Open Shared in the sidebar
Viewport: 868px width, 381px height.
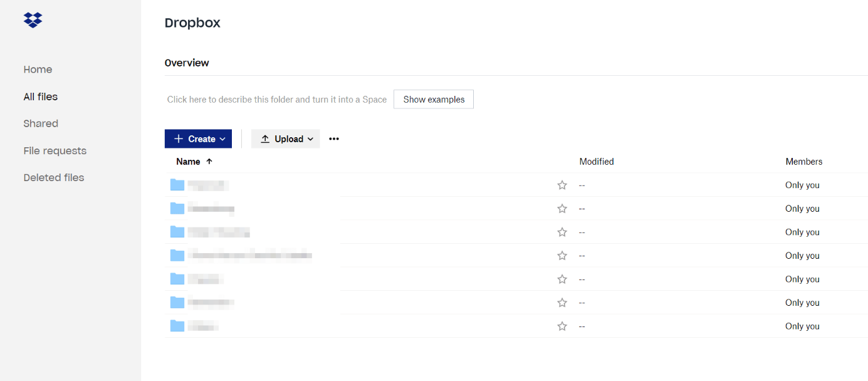[x=41, y=123]
